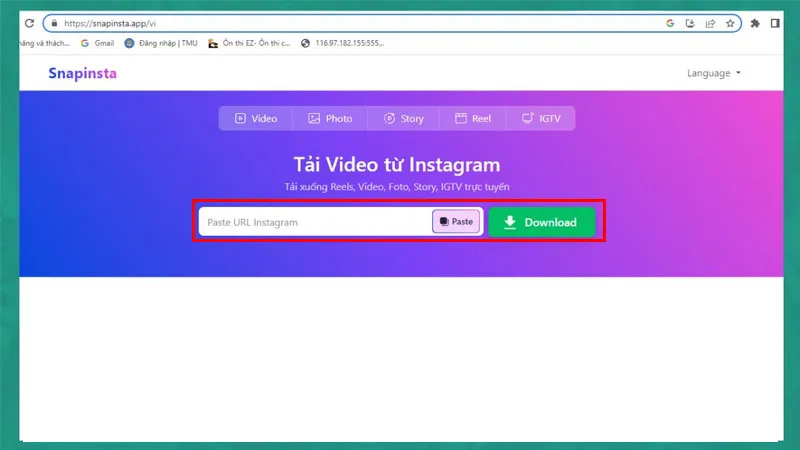
Task: Open the Gmail bookmark
Action: coord(97,43)
